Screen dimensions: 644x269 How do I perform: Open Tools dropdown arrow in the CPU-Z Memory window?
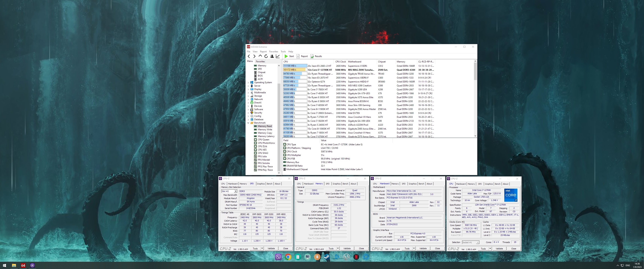click(x=338, y=248)
